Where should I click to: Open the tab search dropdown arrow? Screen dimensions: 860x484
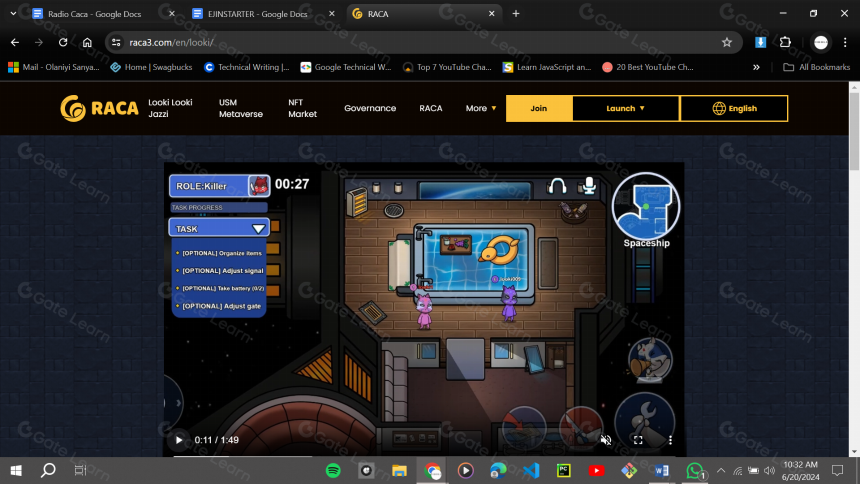pos(13,14)
